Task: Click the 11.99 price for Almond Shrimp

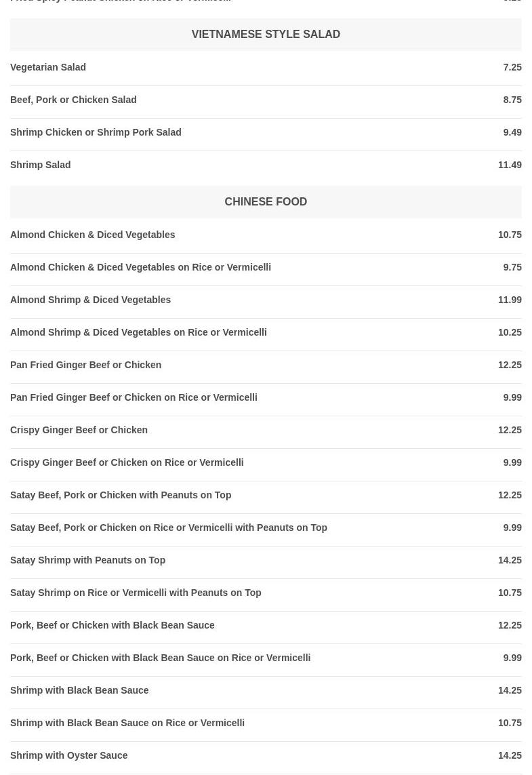Action: (510, 300)
